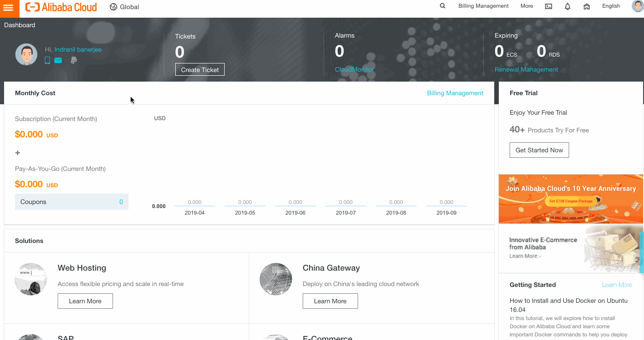
Task: Open Billing Management in top navigation
Action: (x=483, y=6)
